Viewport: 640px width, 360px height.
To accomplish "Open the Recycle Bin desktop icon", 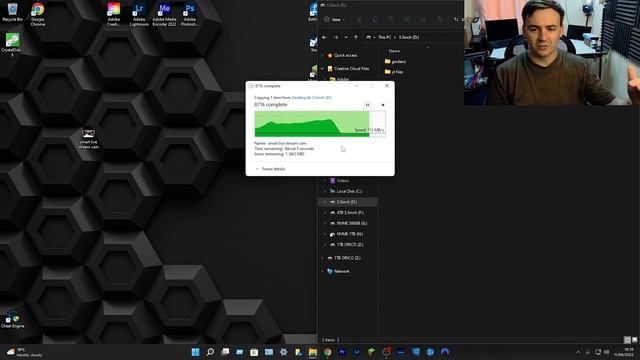I will coord(12,12).
